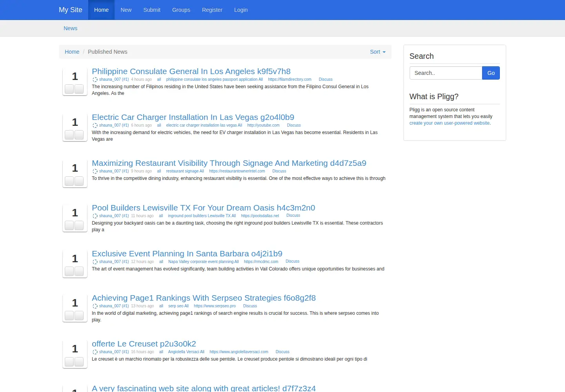Visit the https://www.serpseo.pro source link

215,306
